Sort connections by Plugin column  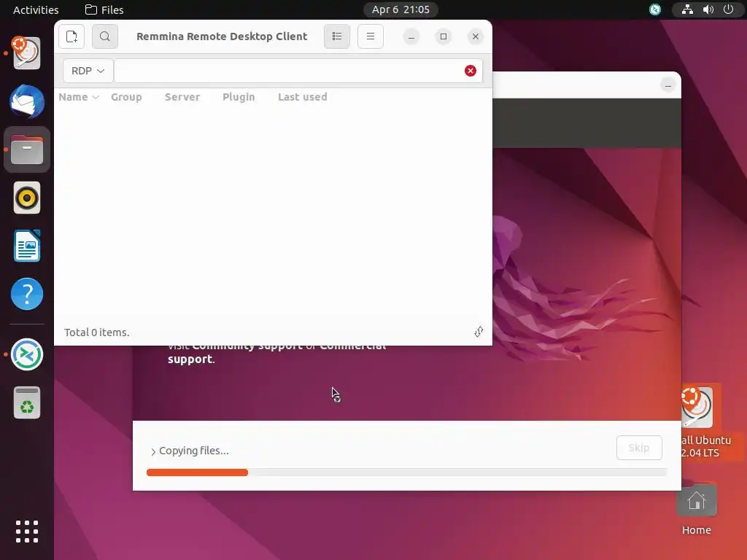(239, 97)
